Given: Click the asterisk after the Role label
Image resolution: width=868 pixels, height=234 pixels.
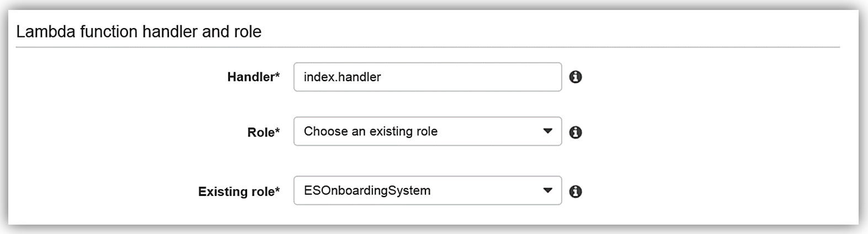Looking at the screenshot, I should tap(278, 131).
